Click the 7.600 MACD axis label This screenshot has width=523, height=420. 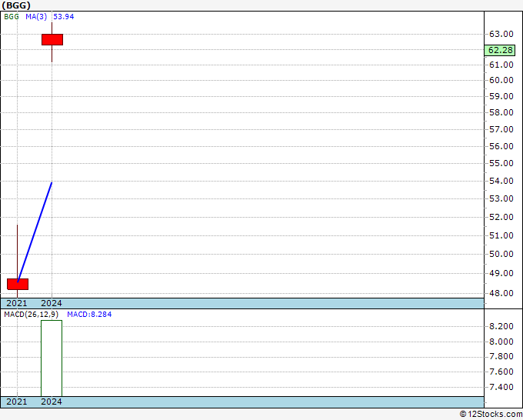pyautogui.click(x=501, y=372)
